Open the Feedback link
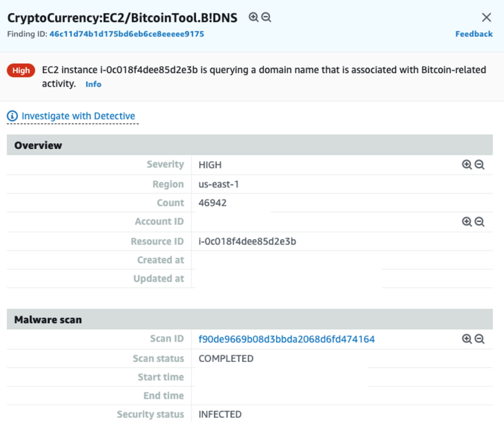 pos(473,33)
